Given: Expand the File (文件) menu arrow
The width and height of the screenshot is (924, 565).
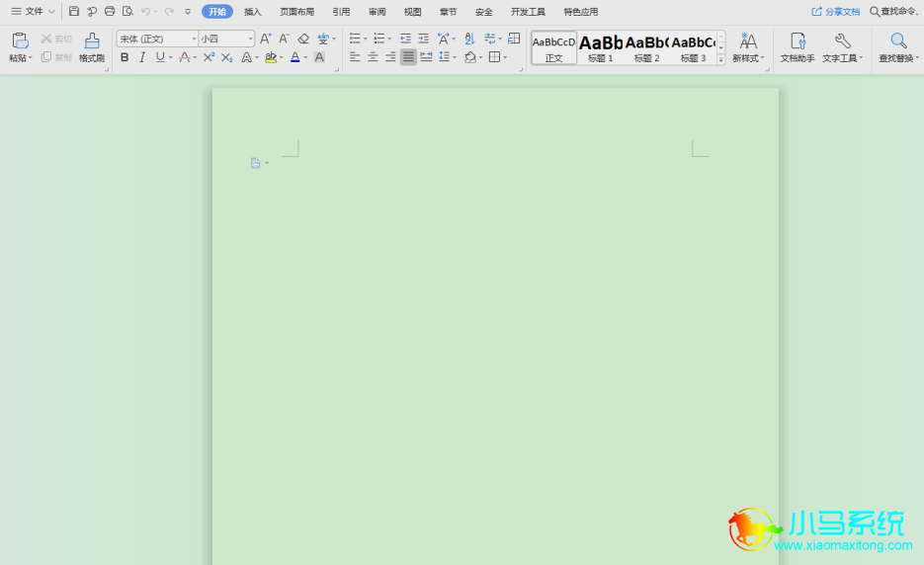Looking at the screenshot, I should [x=51, y=11].
